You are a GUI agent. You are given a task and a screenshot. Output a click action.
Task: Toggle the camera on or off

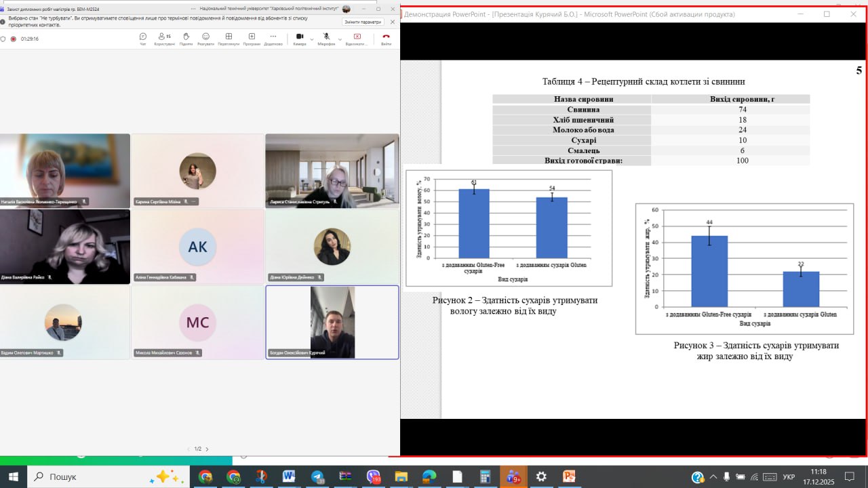coord(299,38)
